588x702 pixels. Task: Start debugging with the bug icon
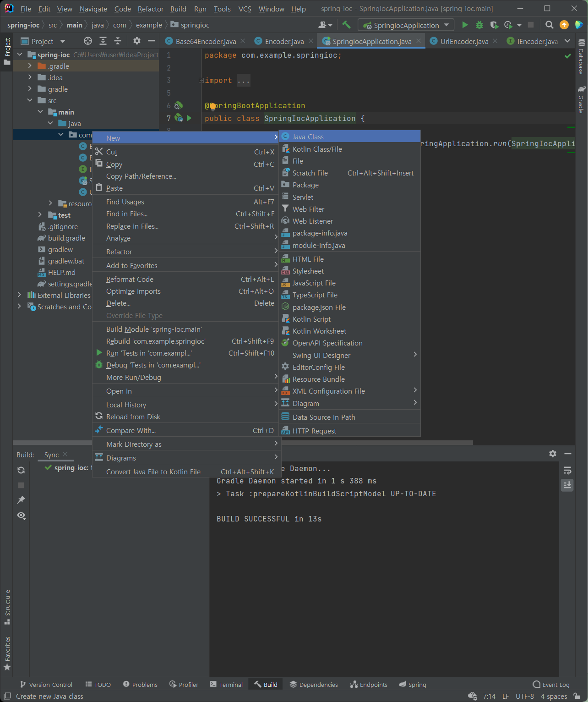[479, 25]
